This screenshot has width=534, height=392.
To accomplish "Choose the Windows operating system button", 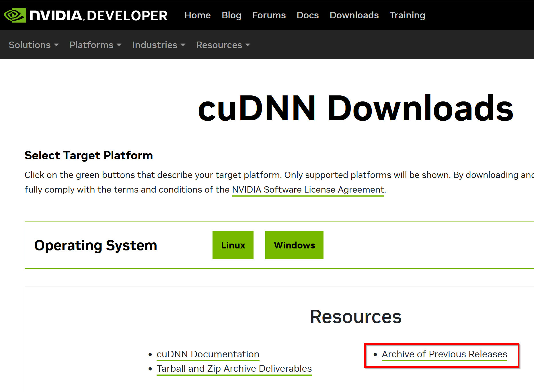I will [x=294, y=245].
